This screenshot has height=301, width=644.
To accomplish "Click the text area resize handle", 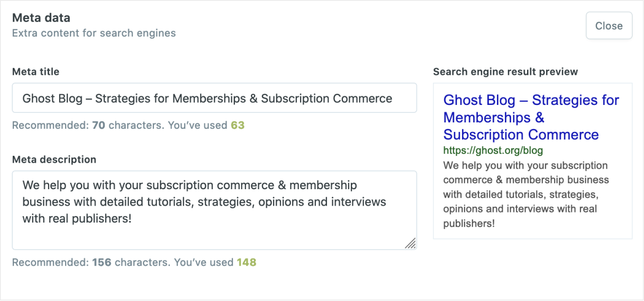I will (411, 243).
